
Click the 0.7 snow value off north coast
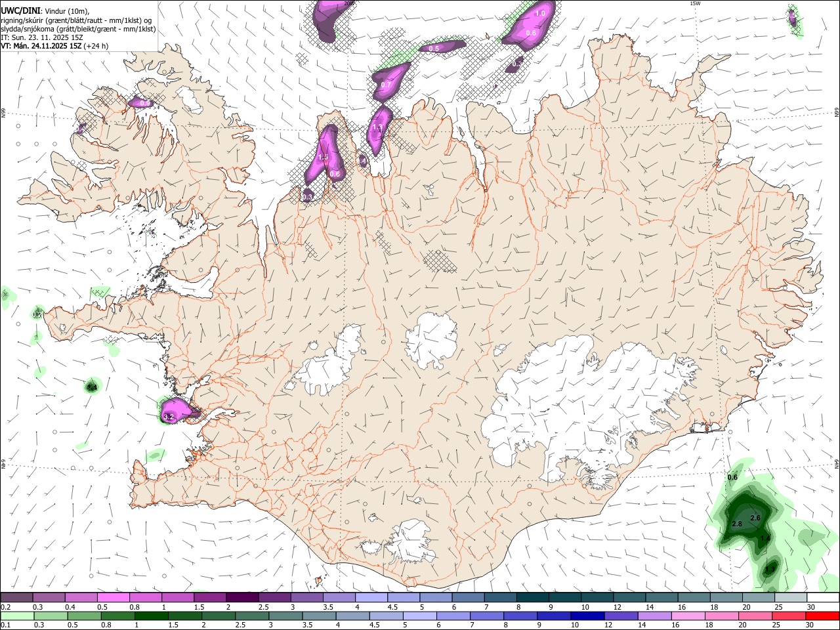[x=386, y=85]
